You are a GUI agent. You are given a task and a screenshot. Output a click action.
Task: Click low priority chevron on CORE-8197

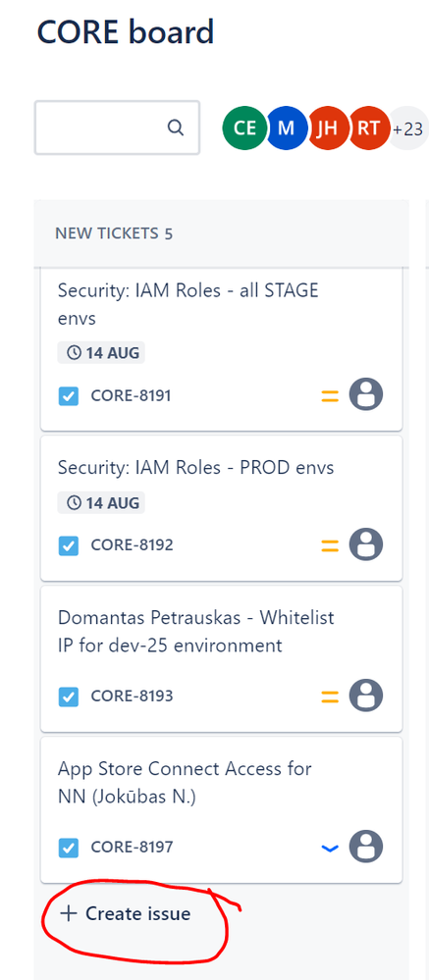click(330, 849)
